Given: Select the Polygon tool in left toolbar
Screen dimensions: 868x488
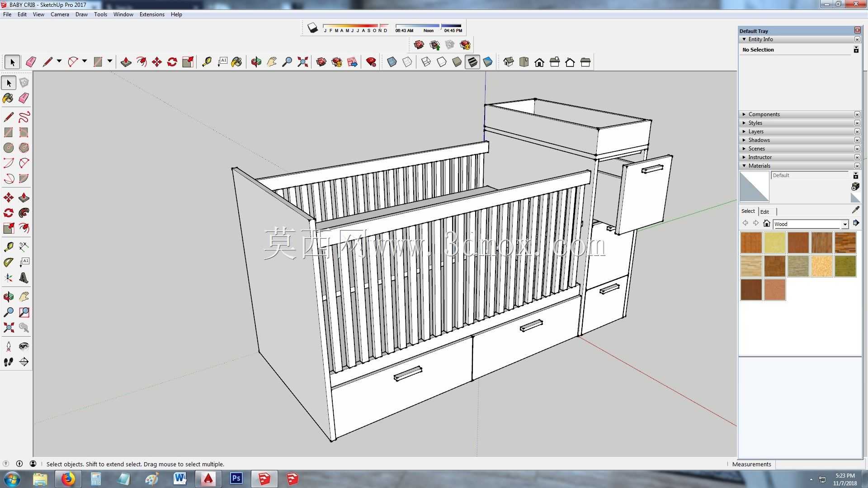Looking at the screenshot, I should [x=24, y=148].
